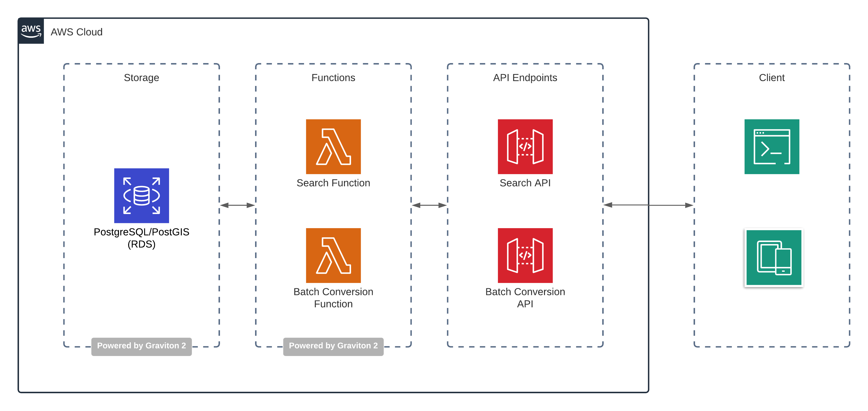
Task: Select the mobile devices client icon
Action: click(x=774, y=258)
